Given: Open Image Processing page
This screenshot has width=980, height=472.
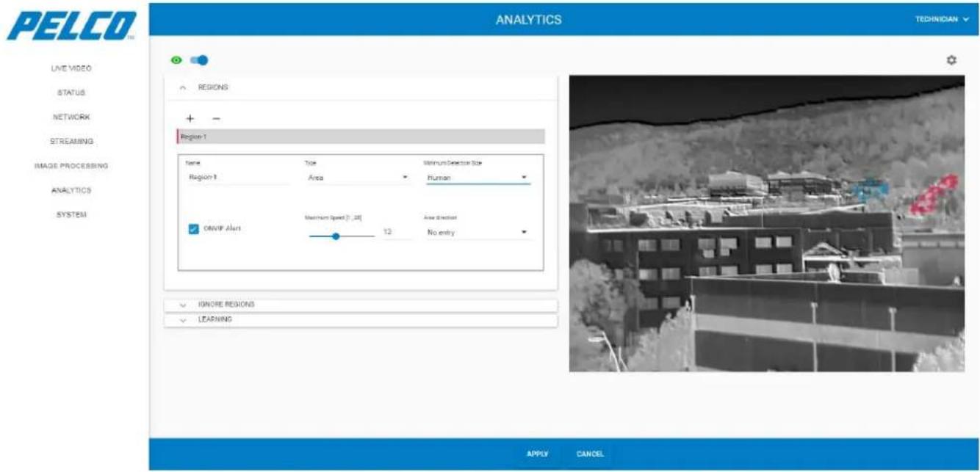Looking at the screenshot, I should tap(71, 166).
